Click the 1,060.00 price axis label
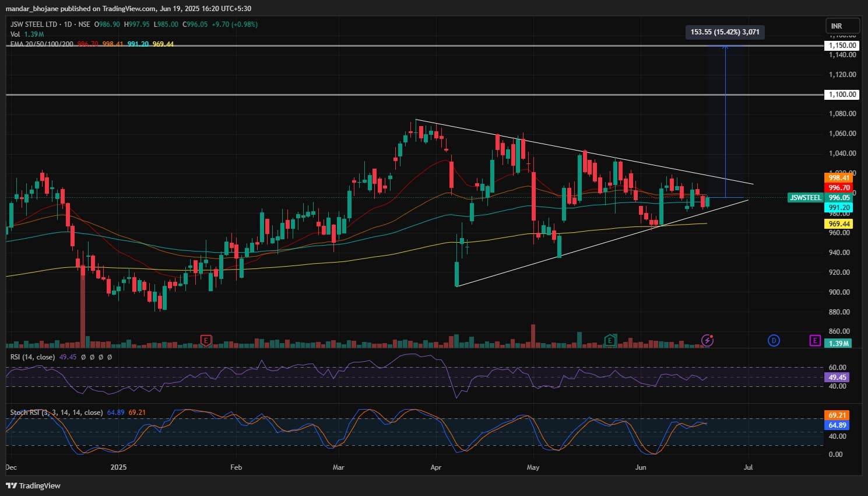Viewport: 868px width, 496px height. click(x=842, y=134)
